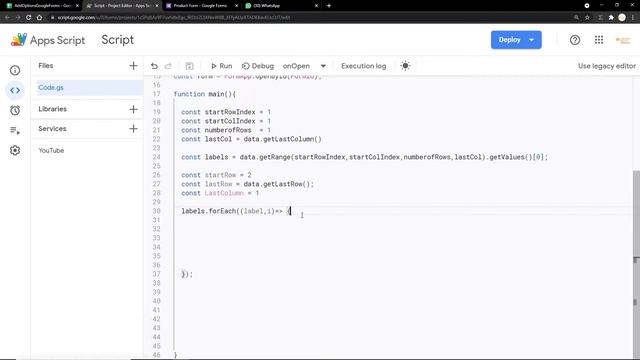The width and height of the screenshot is (640, 360).
Task: Redo the last edit
Action: [x=168, y=66]
